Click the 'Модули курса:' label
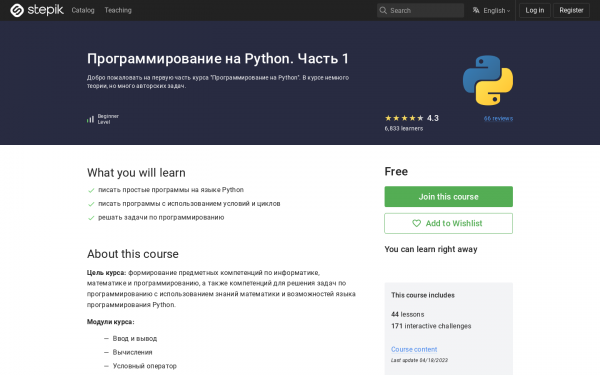Viewport: 600px width, 375px height. coord(111,322)
